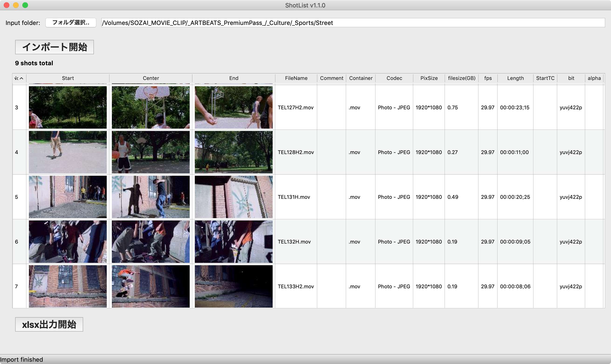This screenshot has width=611, height=364.
Task: Select the Codec column header
Action: coord(394,78)
